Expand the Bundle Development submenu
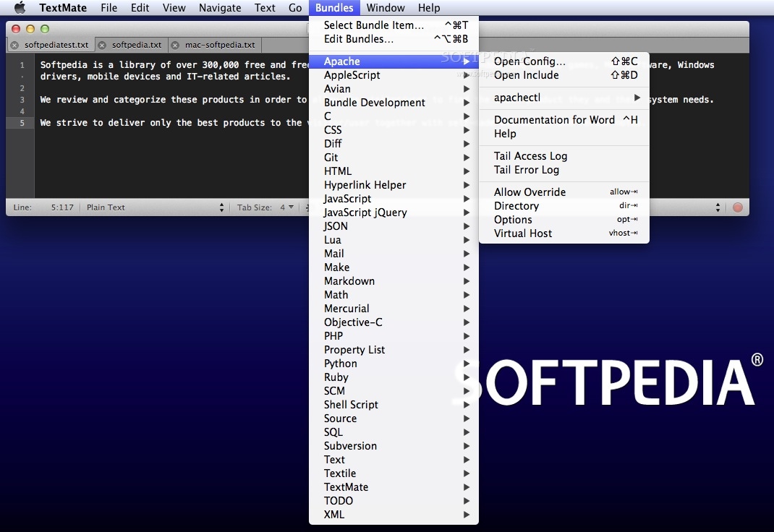Image resolution: width=774 pixels, height=532 pixels. tap(394, 103)
